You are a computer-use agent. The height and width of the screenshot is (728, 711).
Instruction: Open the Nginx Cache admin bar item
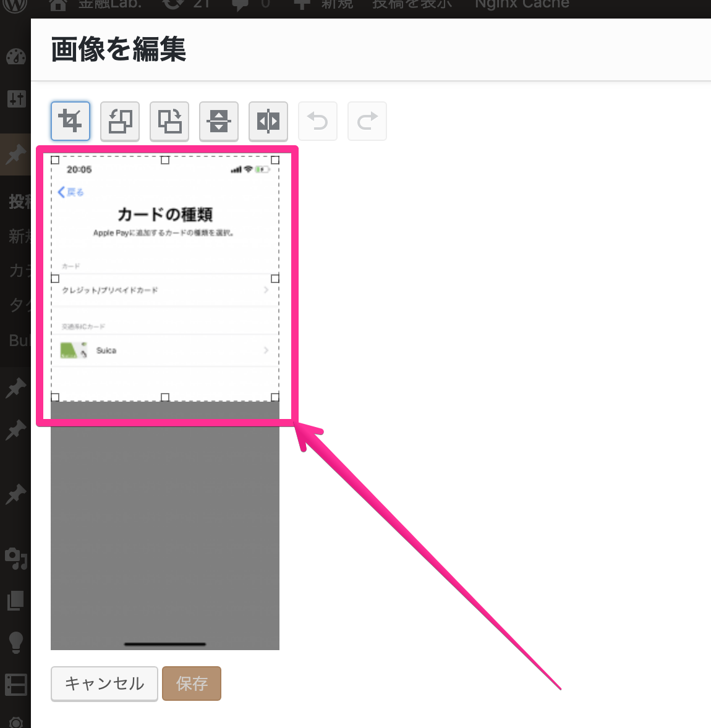[522, 5]
